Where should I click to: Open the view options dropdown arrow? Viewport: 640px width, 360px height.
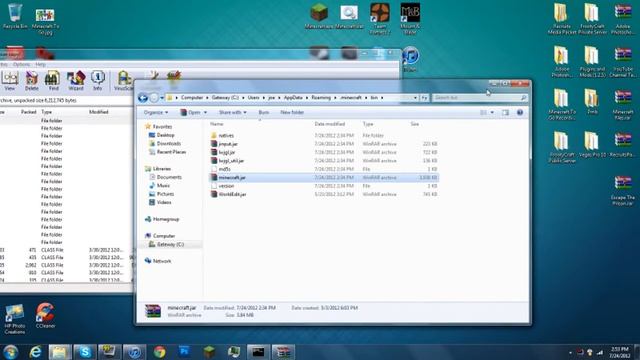(x=492, y=112)
